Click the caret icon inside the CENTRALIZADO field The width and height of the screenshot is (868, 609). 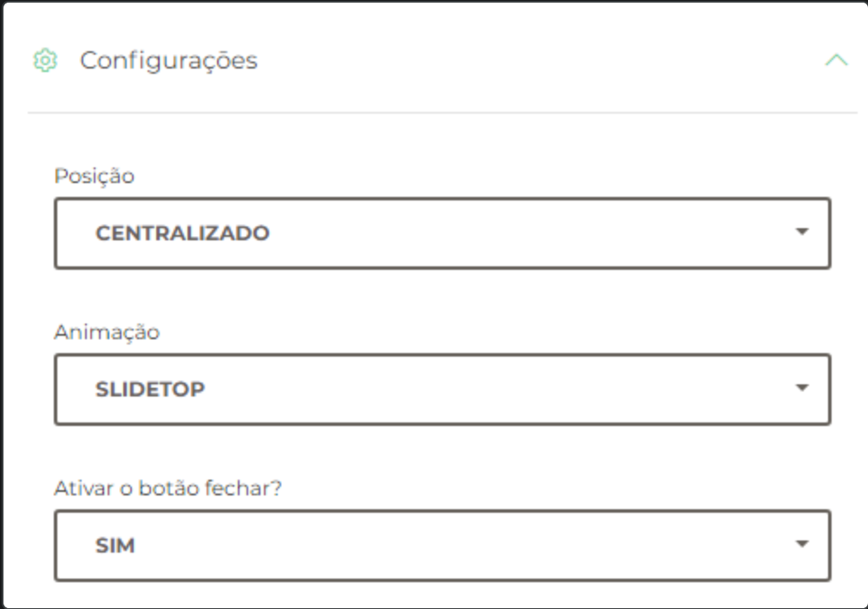coord(804,232)
